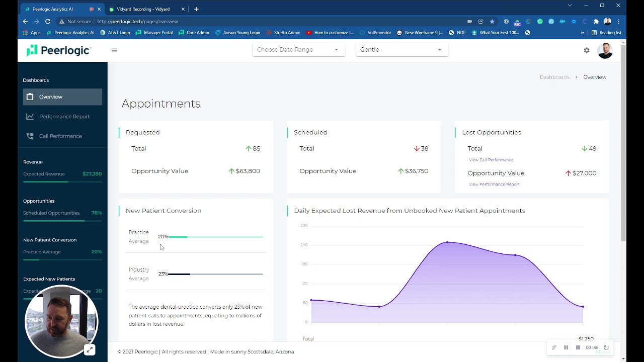Stop the Vidyard recording
Viewport: 644px width, 362px height.
[x=578, y=347]
